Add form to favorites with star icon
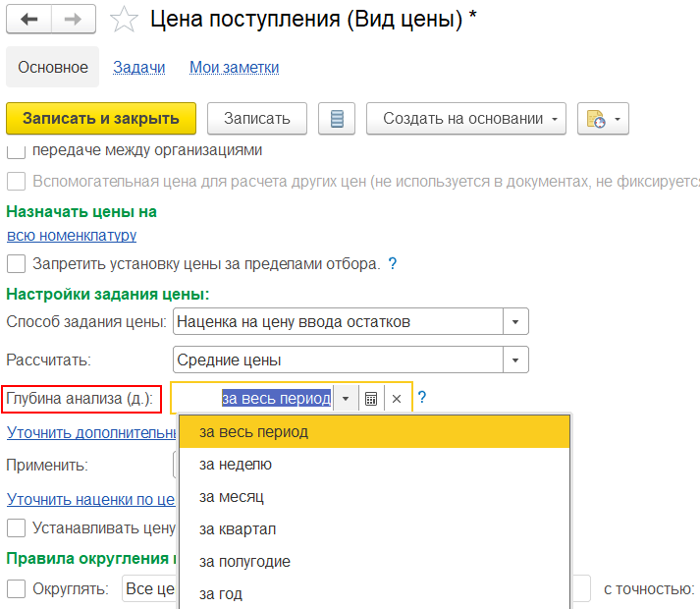The image size is (700, 609). tap(123, 20)
